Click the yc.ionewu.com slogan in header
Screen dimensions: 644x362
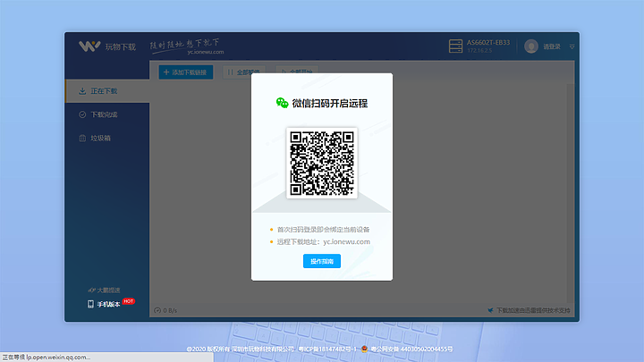[x=206, y=52]
